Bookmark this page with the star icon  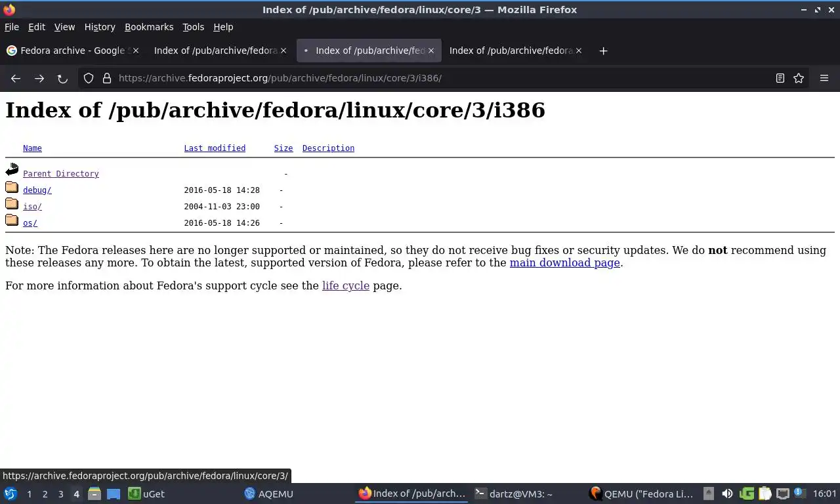coord(799,78)
